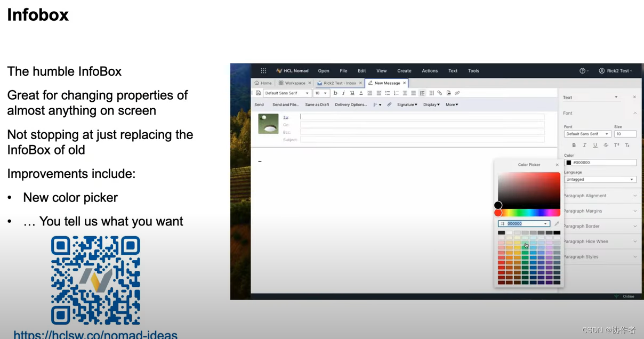Open the app grid launcher icon
This screenshot has height=339, width=644.
(263, 71)
